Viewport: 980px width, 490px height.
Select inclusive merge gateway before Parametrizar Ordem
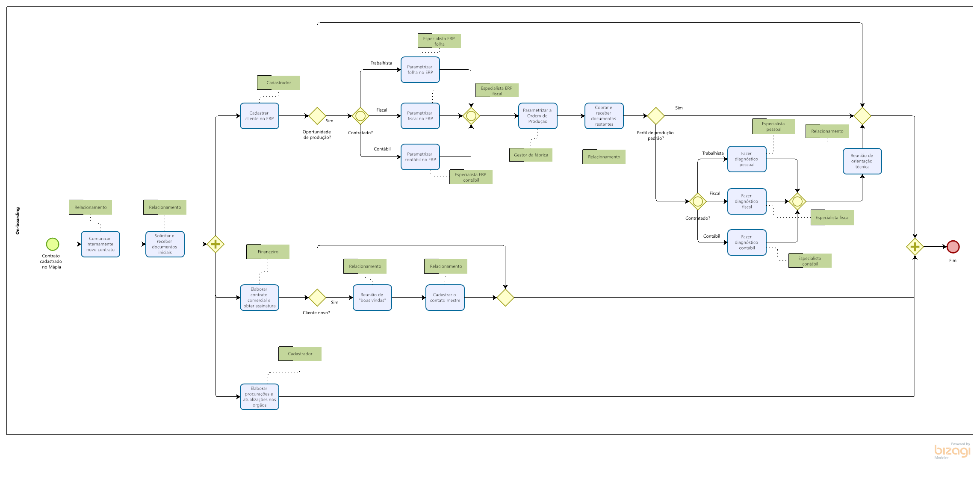click(x=471, y=116)
